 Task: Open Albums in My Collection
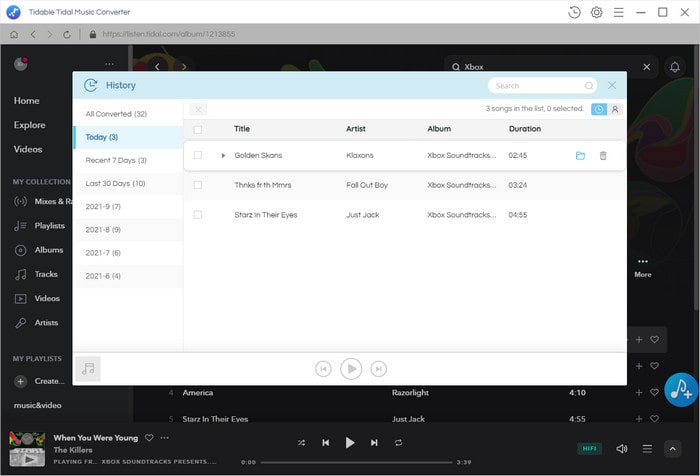(39, 250)
